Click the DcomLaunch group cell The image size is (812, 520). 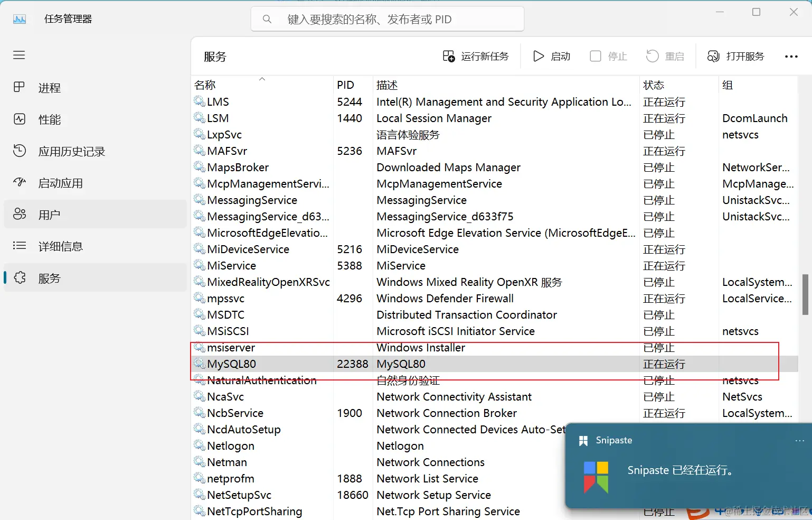click(755, 118)
